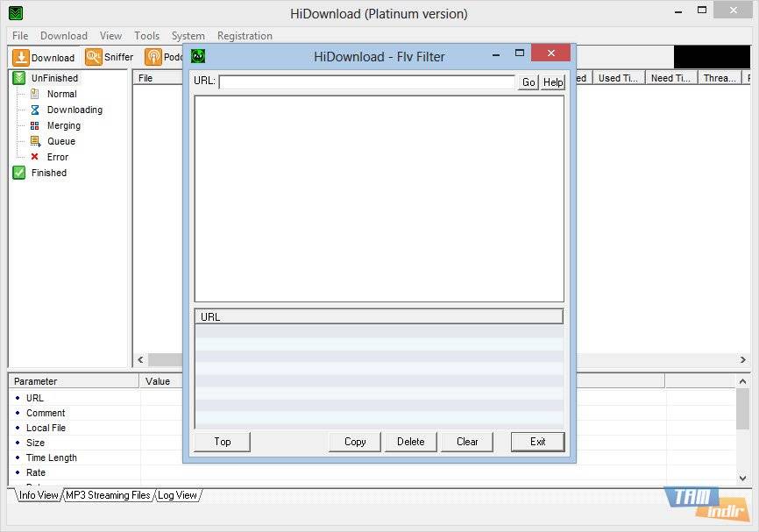Click the Clear button in the dialog
Screen dimensions: 759x532
[467, 442]
